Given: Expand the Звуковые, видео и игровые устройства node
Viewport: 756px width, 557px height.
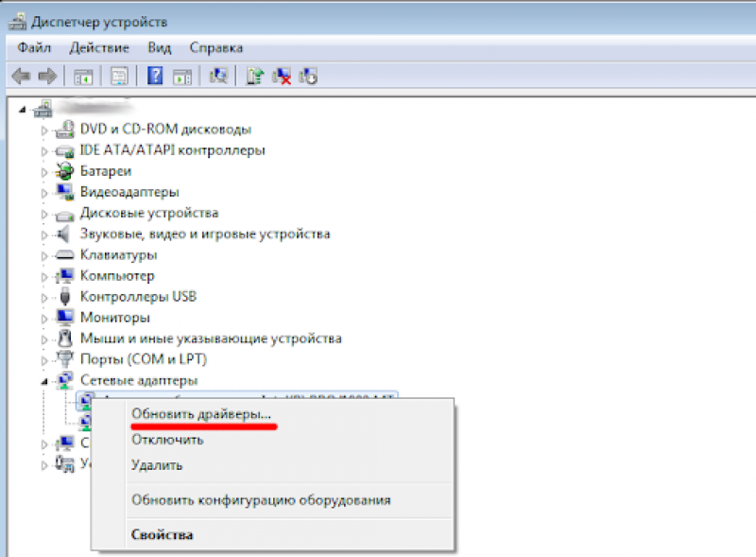Looking at the screenshot, I should point(44,235).
